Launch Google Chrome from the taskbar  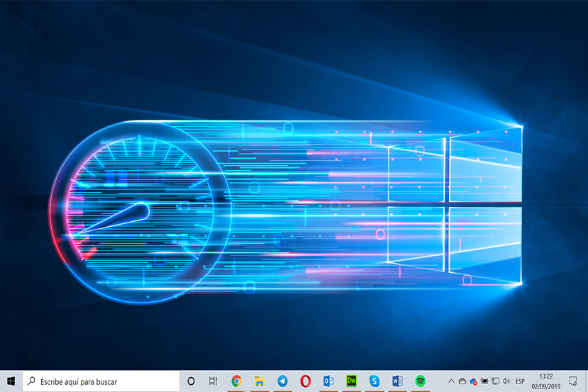[236, 381]
